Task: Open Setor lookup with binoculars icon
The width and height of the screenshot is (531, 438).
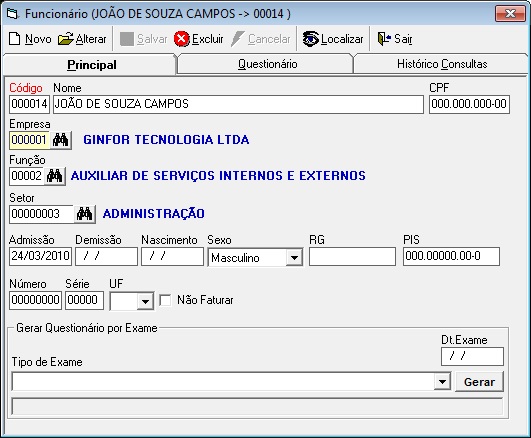Action: pos(85,214)
